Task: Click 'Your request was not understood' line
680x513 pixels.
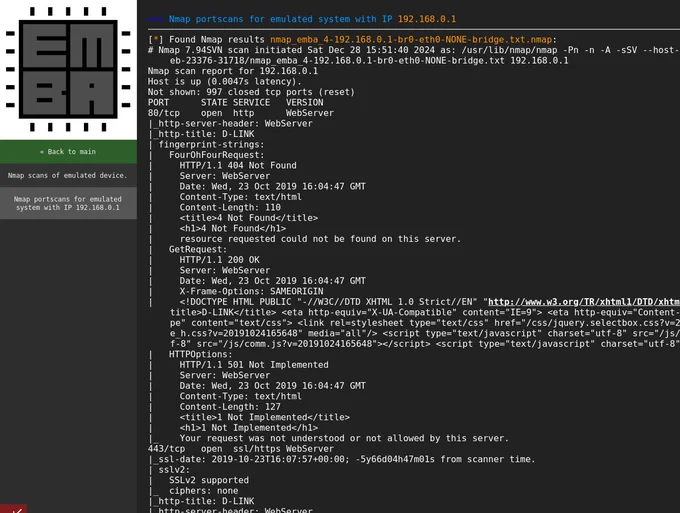Action: (344, 438)
